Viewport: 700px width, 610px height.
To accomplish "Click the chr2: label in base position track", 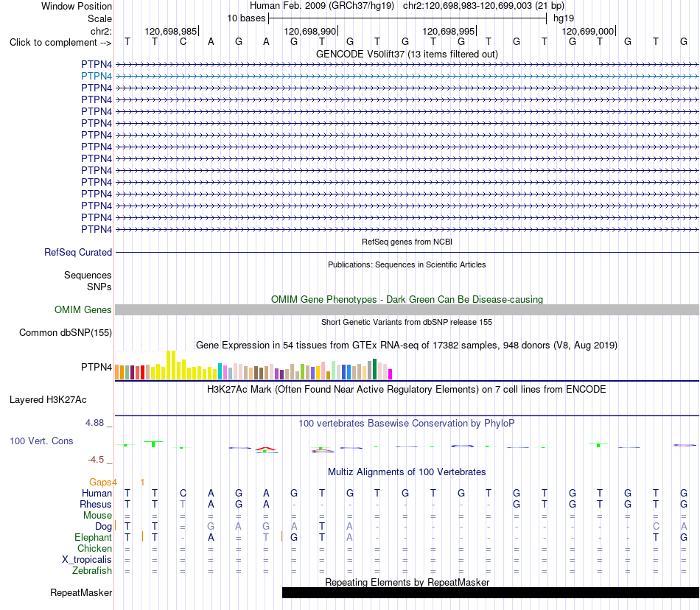I will (x=101, y=31).
